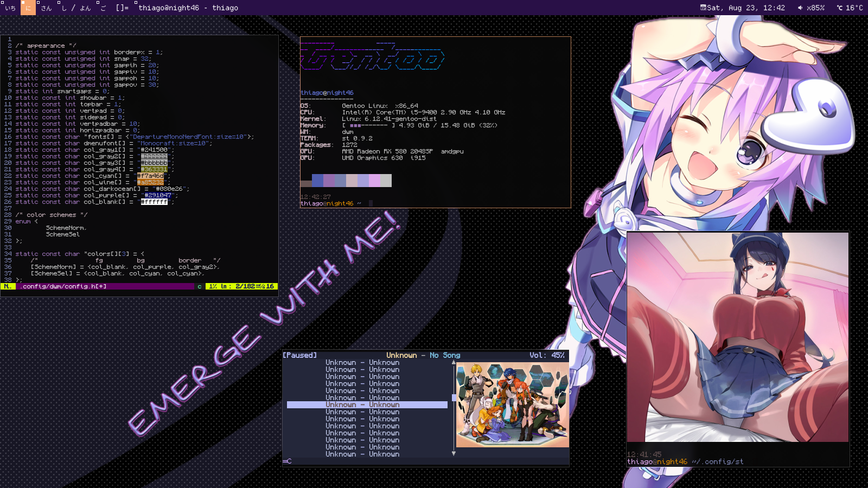Pick the purple swatch in the fetch palette

(329, 181)
